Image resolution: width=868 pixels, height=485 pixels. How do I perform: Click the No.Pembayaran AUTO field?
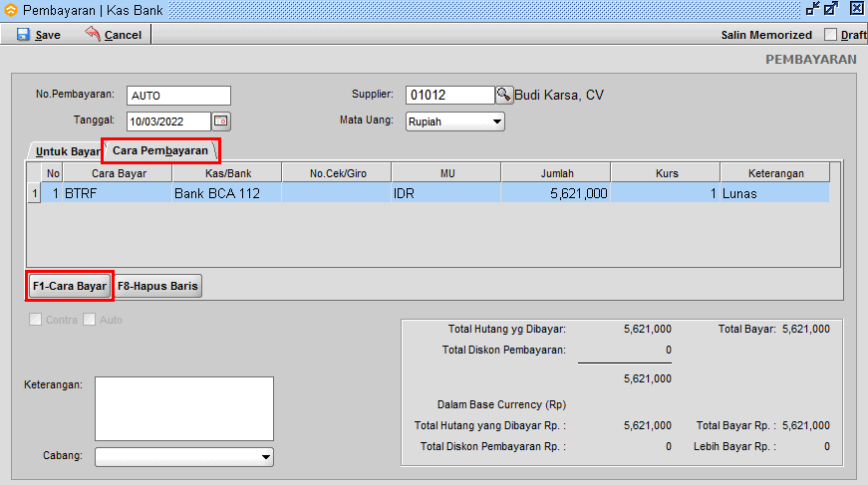178,96
